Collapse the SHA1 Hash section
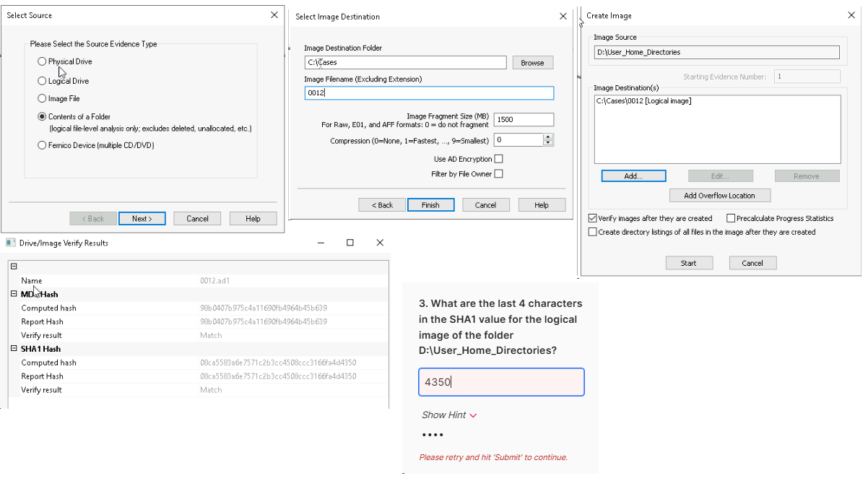Viewport: 868px width, 481px height. [x=14, y=349]
